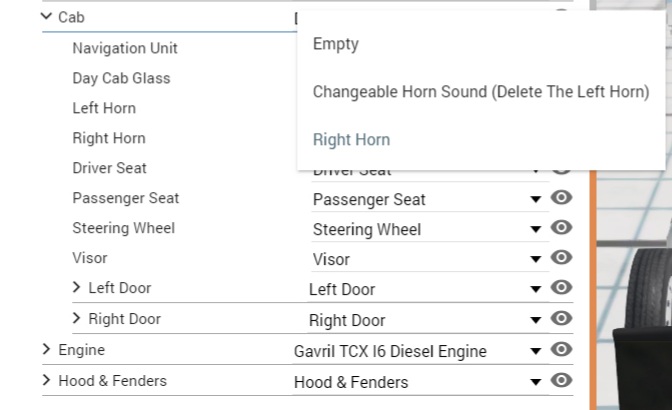This screenshot has height=410, width=672.
Task: Select Right Horn menu option
Action: coord(351,140)
